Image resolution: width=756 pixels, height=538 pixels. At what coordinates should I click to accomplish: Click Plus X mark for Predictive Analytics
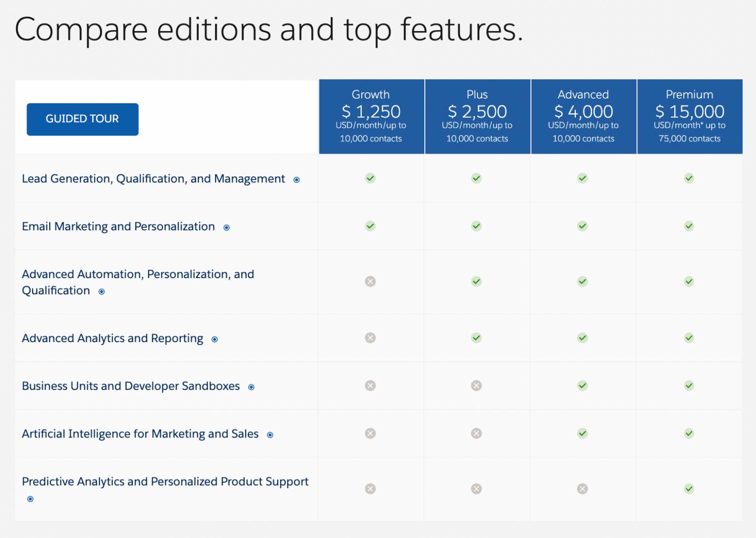(x=476, y=489)
